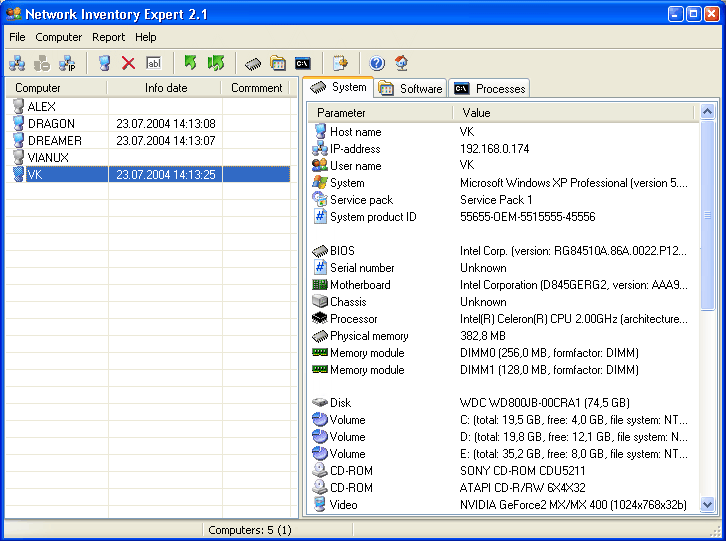Click the WDC WD800JB-00CRA1 disk value
The height and width of the screenshot is (541, 726).
(544, 403)
